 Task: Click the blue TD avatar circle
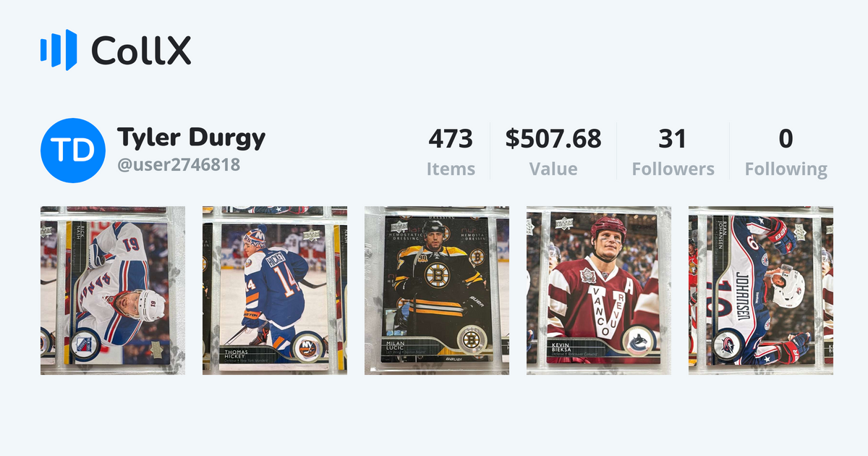click(x=73, y=148)
